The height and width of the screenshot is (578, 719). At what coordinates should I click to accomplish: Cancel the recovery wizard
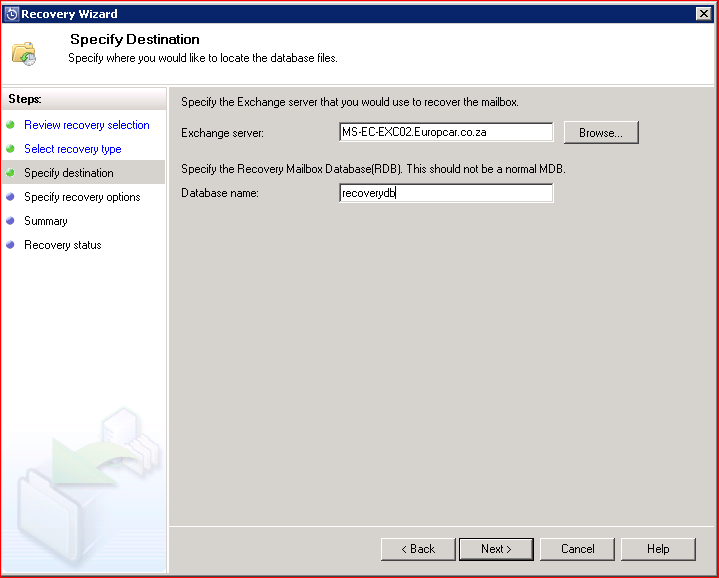577,549
